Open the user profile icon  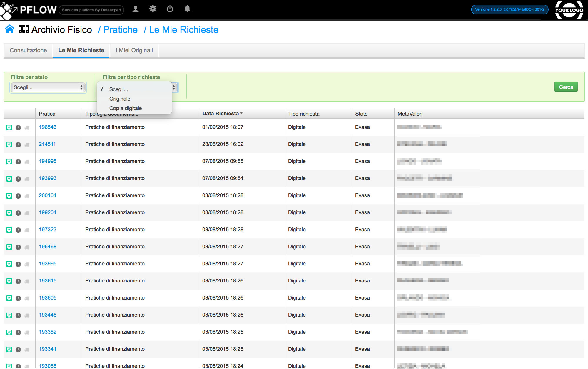coord(136,9)
